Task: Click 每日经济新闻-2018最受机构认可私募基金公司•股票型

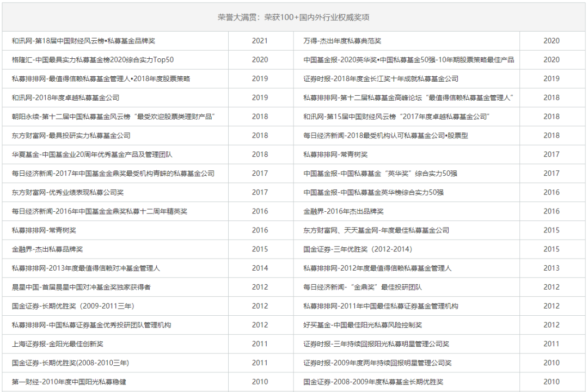Action: point(385,136)
